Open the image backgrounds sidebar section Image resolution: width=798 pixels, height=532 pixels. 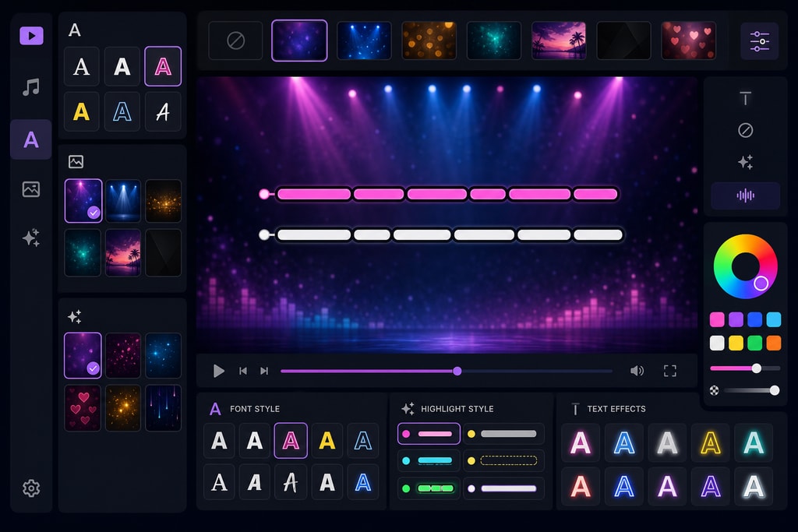[31, 189]
